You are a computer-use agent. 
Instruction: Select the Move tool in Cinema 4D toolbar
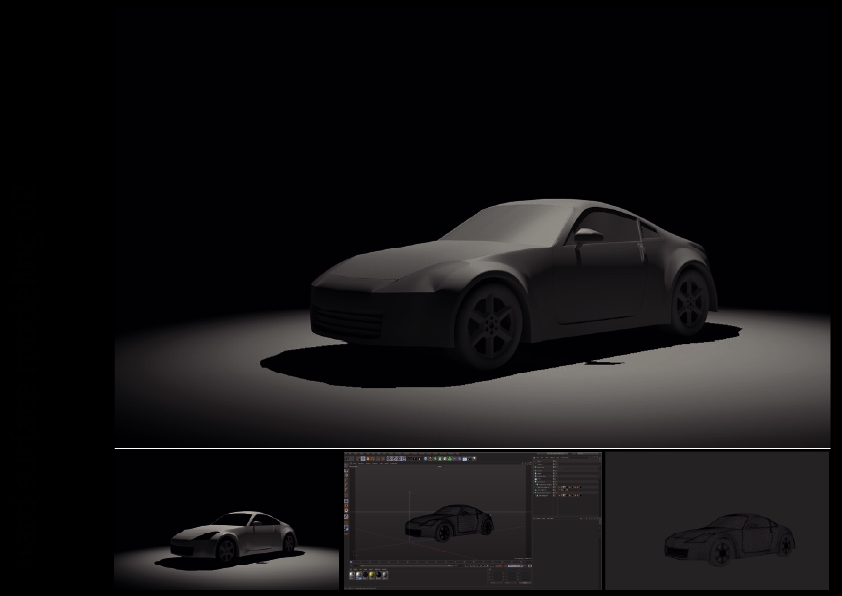point(363,459)
